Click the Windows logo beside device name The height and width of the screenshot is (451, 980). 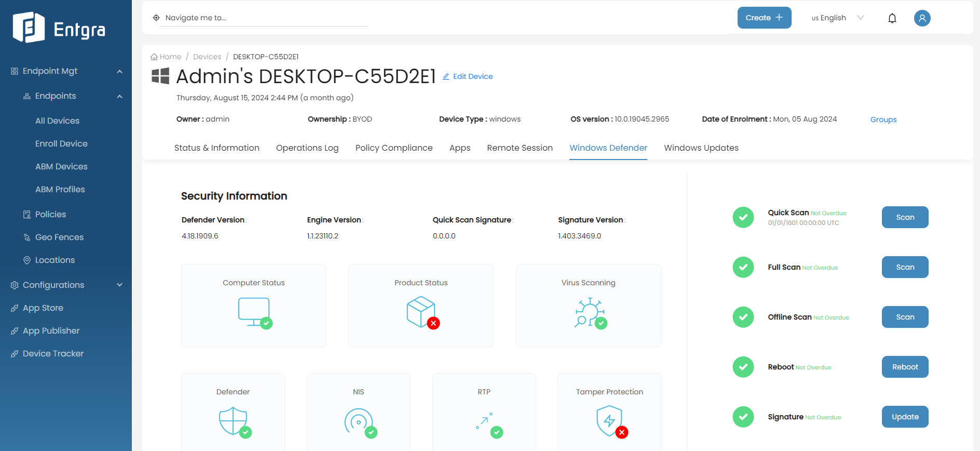click(x=160, y=76)
